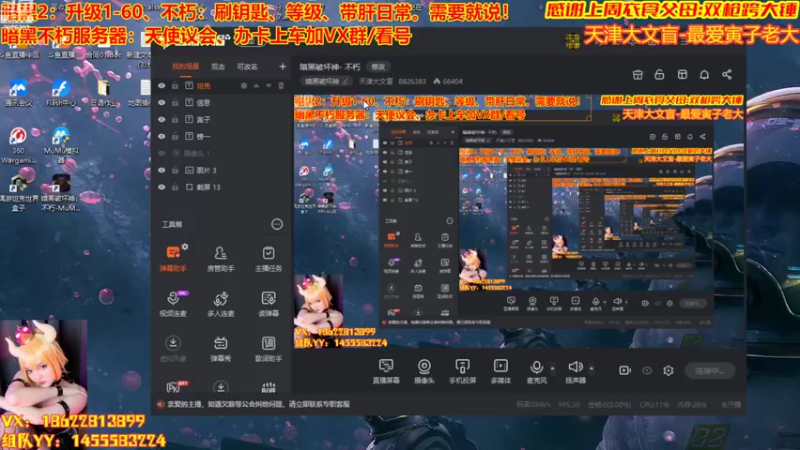The image size is (800, 450).
Task: Add a 直播屏幕 screen source
Action: tap(386, 371)
